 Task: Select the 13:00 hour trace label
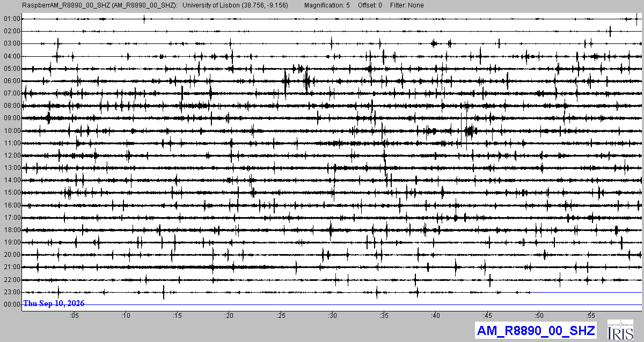click(11, 168)
